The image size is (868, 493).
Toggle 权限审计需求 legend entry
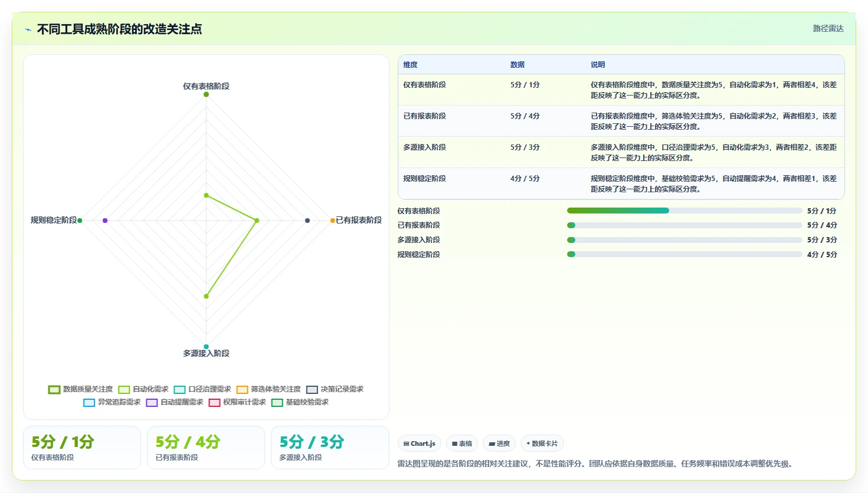click(237, 403)
